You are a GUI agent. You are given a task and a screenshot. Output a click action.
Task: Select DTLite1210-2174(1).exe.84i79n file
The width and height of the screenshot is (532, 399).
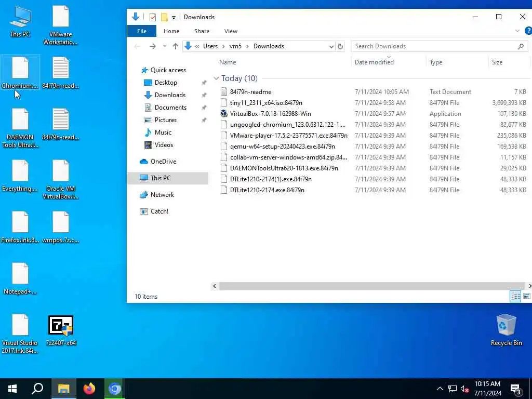point(373,179)
